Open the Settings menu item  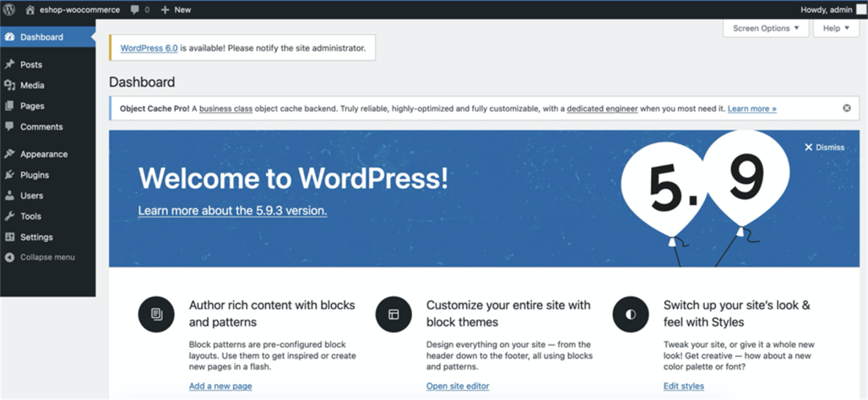[x=47, y=237]
